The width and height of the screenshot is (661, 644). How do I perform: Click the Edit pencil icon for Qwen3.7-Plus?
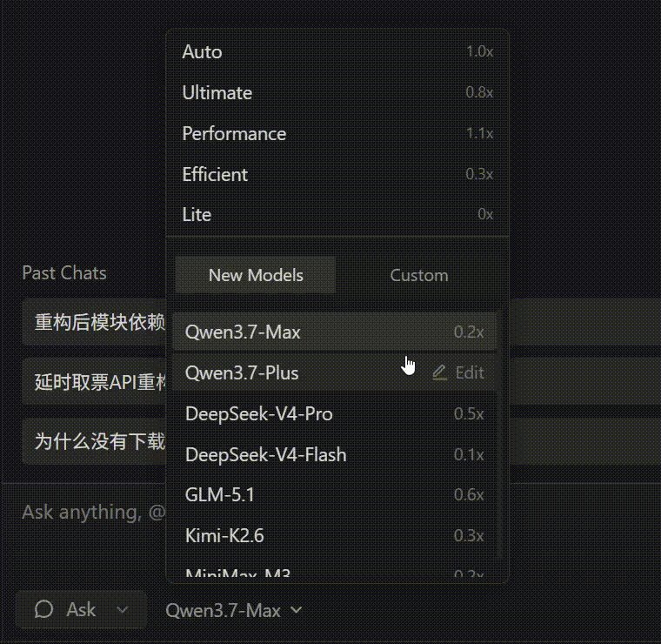pyautogui.click(x=440, y=372)
